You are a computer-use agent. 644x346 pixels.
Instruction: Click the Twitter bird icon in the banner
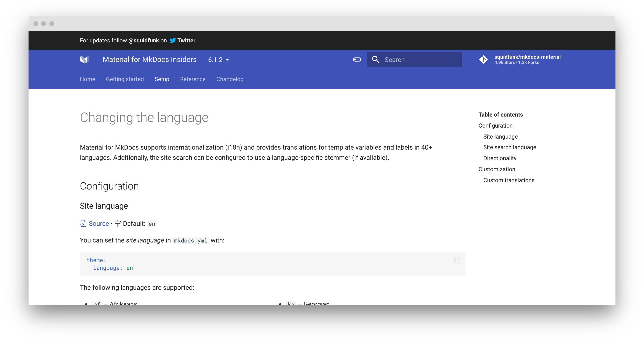pos(173,40)
